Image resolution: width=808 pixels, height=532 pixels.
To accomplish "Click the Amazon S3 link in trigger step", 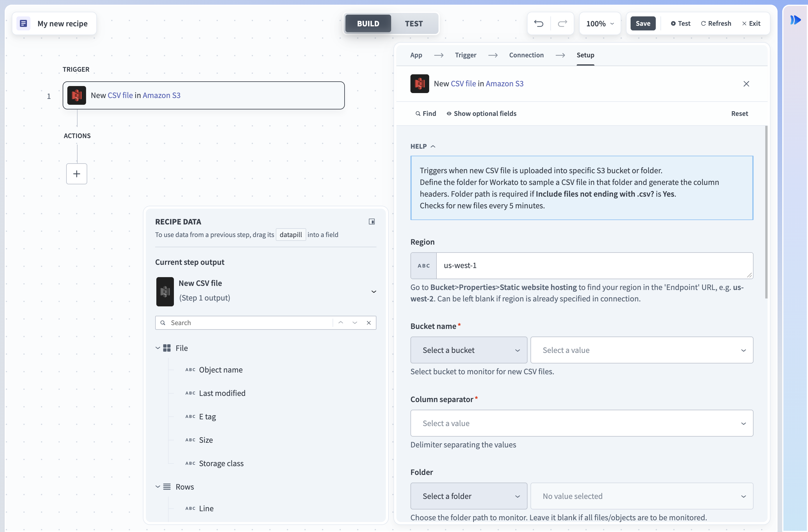I will click(x=162, y=95).
